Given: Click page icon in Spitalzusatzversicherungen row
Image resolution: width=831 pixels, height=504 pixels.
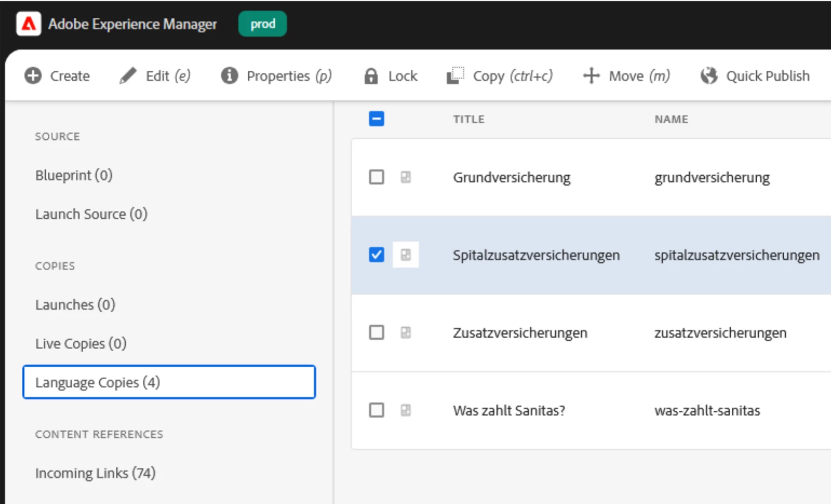Looking at the screenshot, I should pos(405,255).
